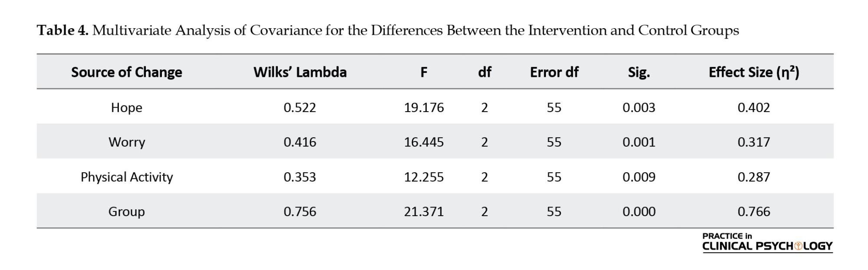Click the Physical Activity row label
Screen dimensions: 868x270
tap(126, 177)
